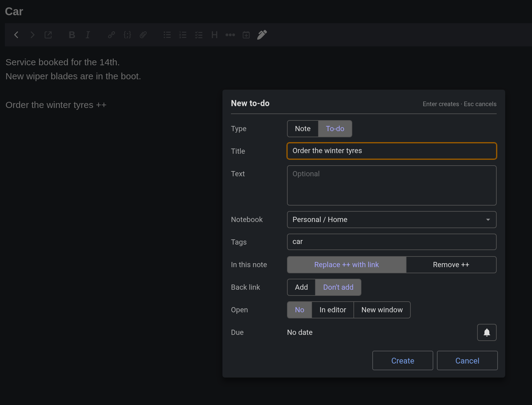Choose the Remove ++ option

pos(451,265)
